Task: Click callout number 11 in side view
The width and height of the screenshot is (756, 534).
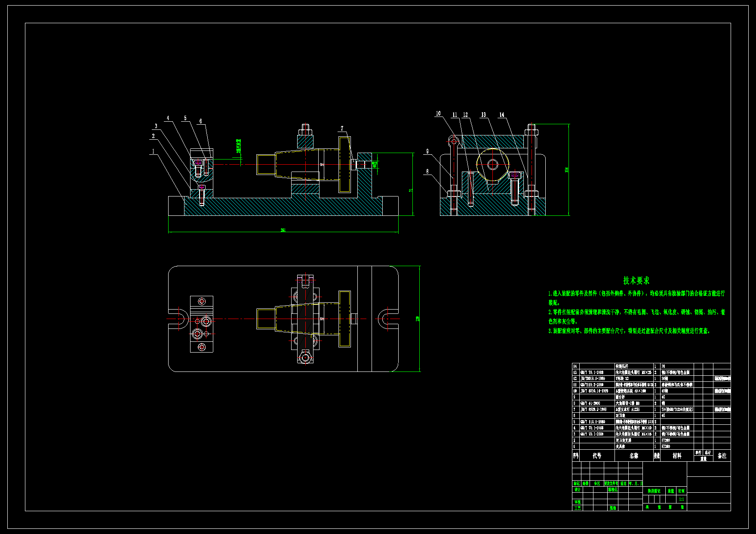Action: pos(455,115)
